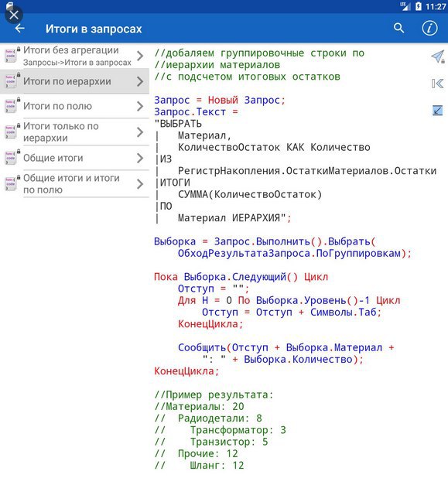
Task: Click 'СУММА(КоличествоОстаток)' line
Action: [250, 195]
